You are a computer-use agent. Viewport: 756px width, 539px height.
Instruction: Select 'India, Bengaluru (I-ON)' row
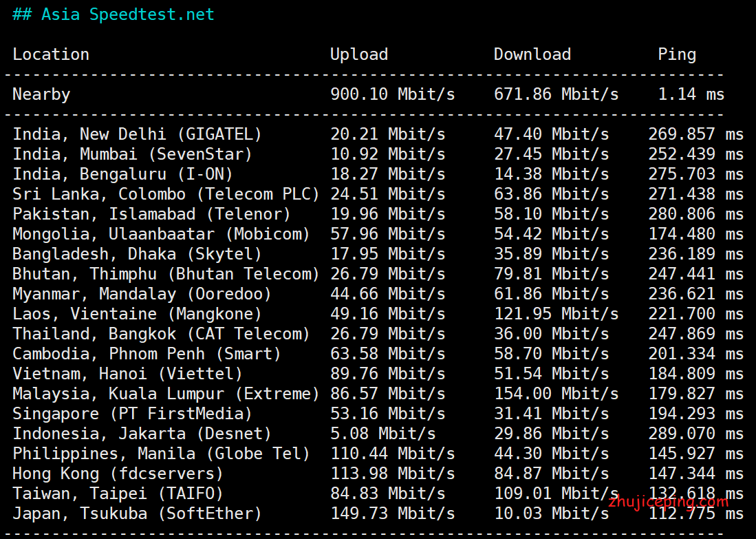point(378,174)
